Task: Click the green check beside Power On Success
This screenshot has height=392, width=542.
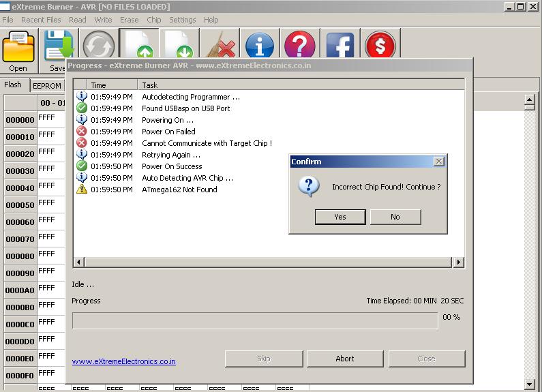Action: tap(82, 166)
